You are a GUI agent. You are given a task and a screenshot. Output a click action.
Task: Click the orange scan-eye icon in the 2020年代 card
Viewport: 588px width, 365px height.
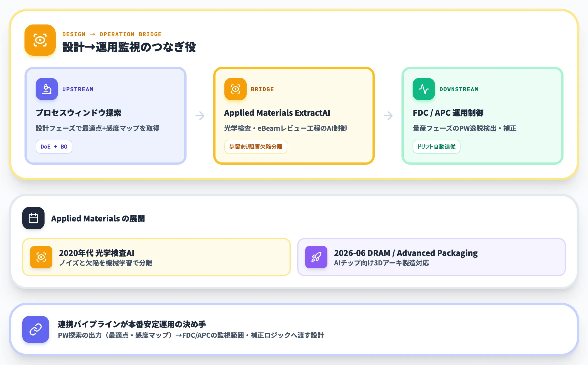[x=41, y=257]
